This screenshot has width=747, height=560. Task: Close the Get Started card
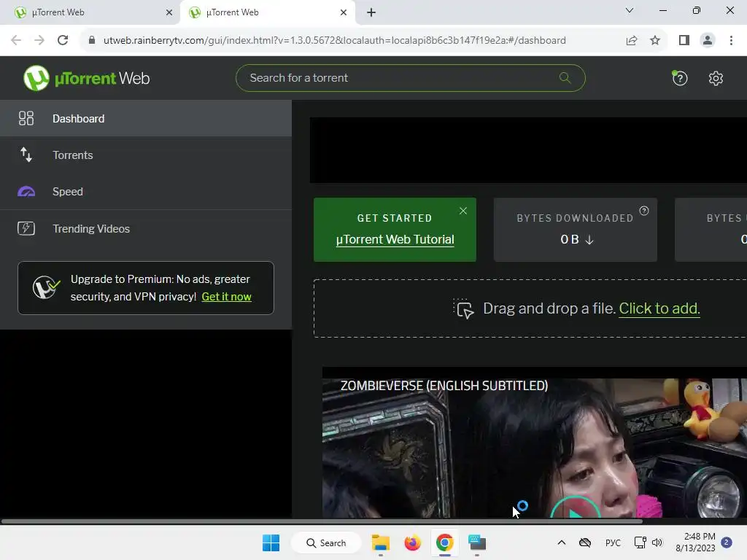pyautogui.click(x=463, y=211)
